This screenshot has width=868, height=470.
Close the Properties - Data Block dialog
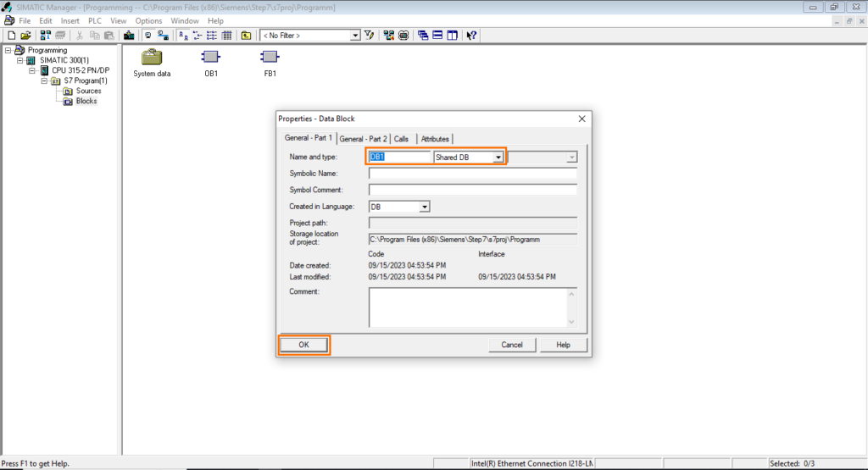click(581, 119)
